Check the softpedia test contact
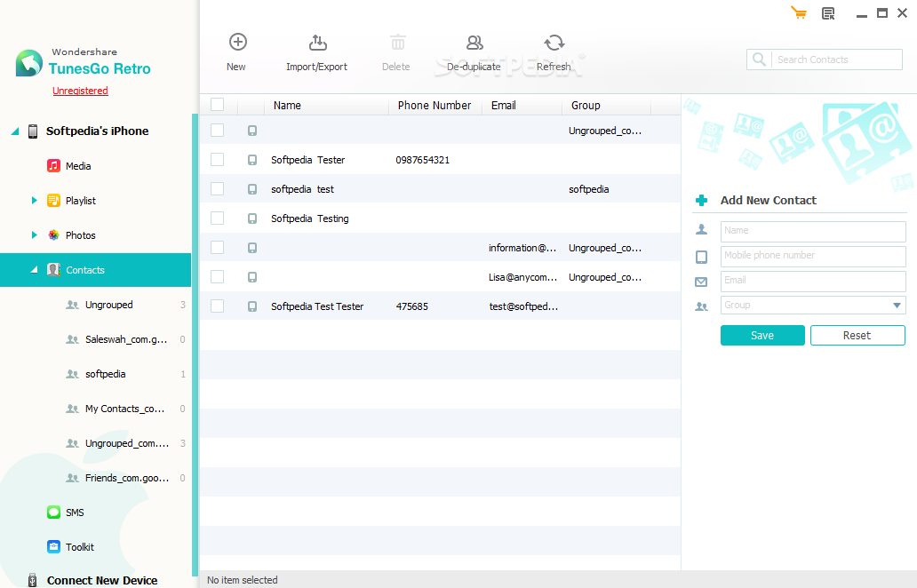917x588 pixels. (x=218, y=188)
